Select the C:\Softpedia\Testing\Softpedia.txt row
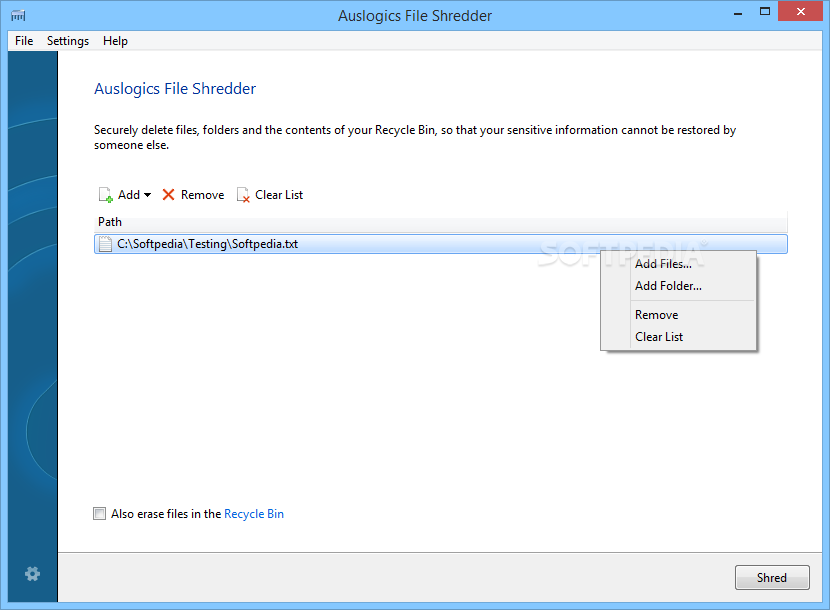The width and height of the screenshot is (830, 610). pos(440,244)
